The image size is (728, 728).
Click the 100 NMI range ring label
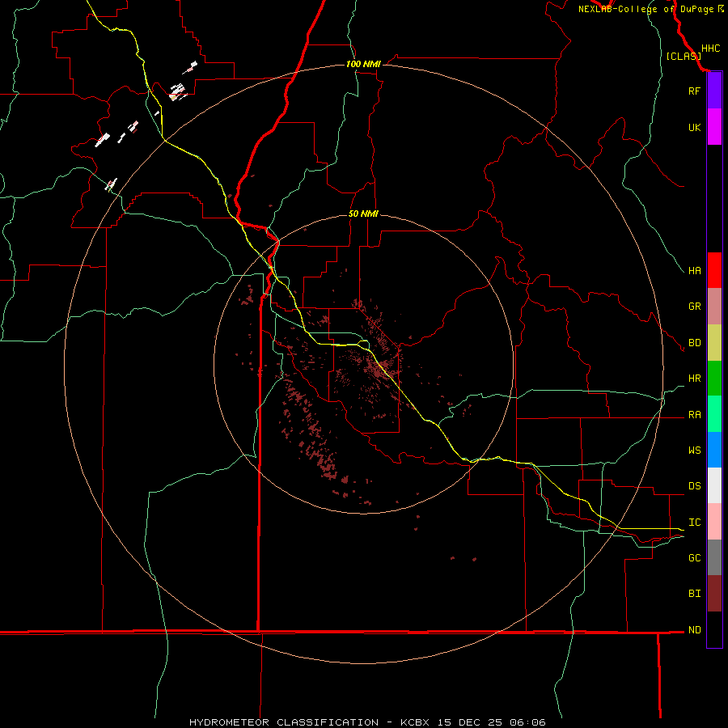(x=363, y=64)
